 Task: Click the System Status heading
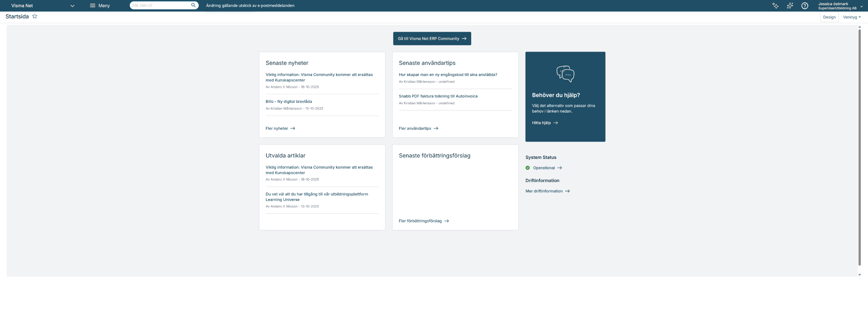click(541, 157)
